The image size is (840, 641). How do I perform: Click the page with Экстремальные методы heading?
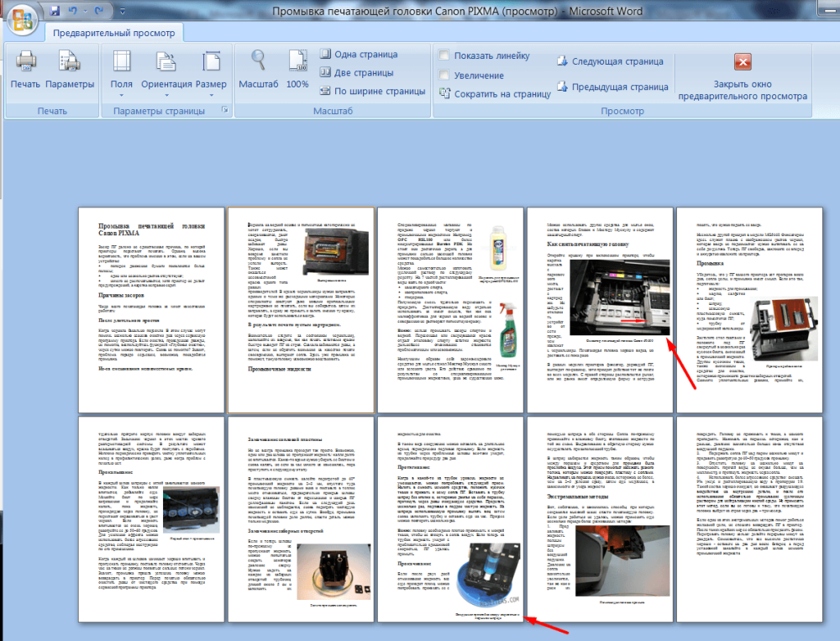point(600,519)
